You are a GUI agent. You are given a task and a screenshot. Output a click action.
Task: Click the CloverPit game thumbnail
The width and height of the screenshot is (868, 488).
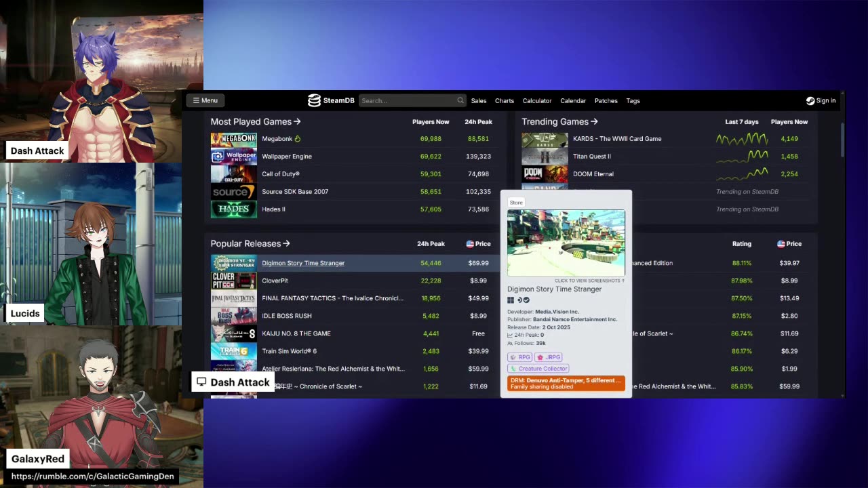[x=234, y=281]
